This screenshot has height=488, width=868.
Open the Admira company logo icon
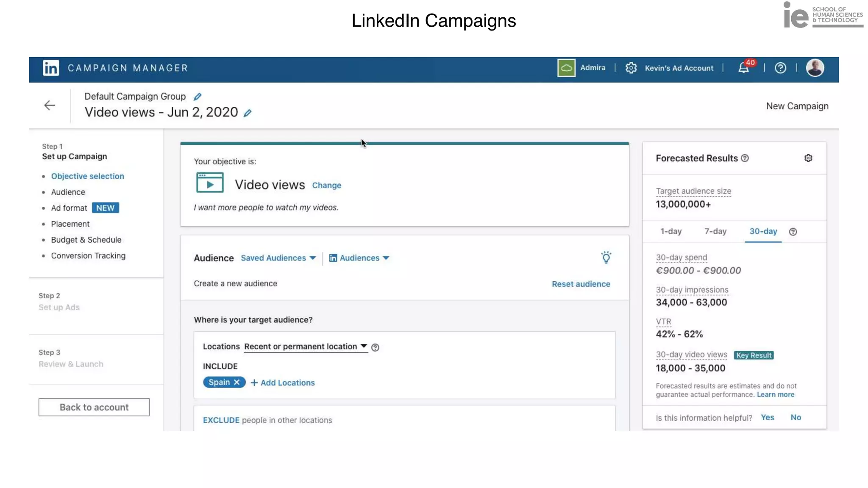click(566, 68)
